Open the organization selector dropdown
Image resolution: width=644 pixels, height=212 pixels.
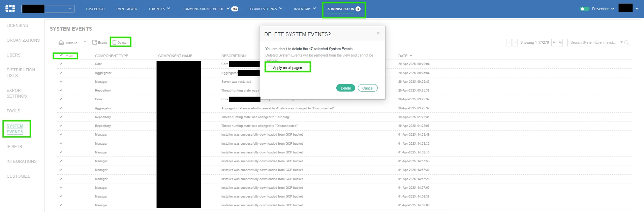click(48, 9)
